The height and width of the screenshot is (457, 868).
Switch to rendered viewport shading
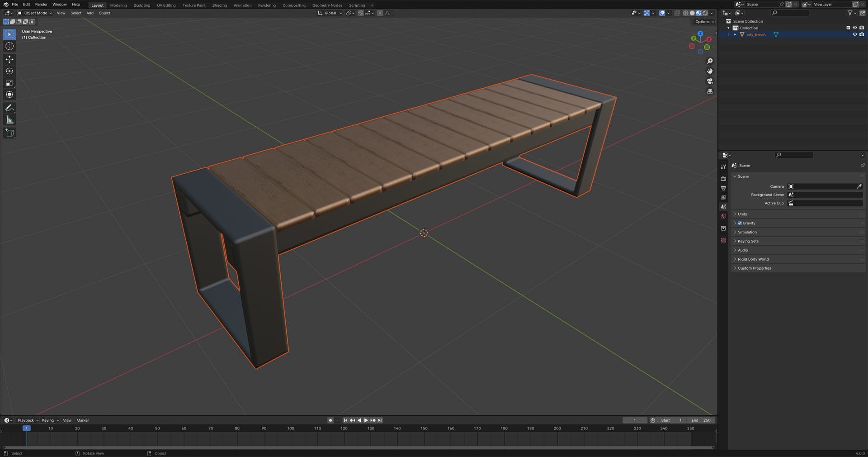point(705,13)
